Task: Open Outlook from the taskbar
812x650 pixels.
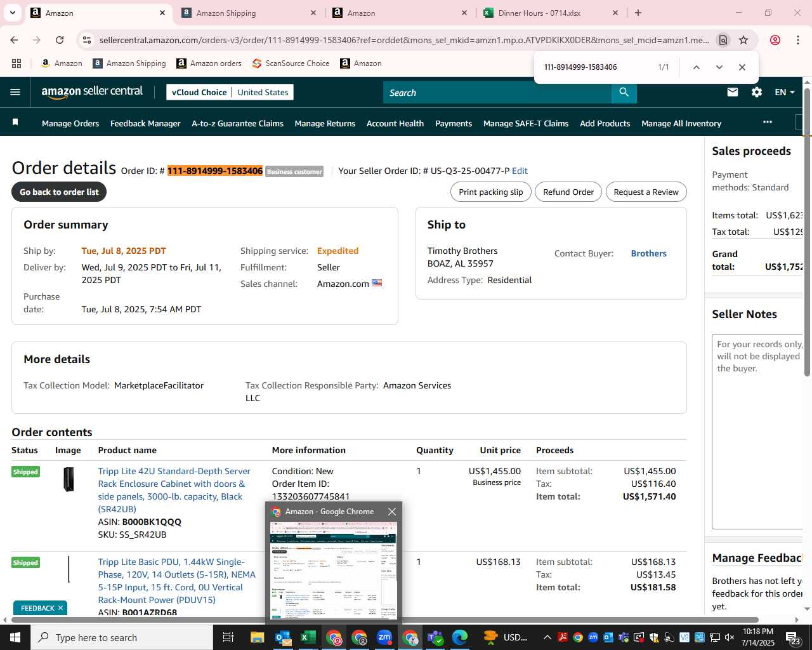Action: coord(283,637)
